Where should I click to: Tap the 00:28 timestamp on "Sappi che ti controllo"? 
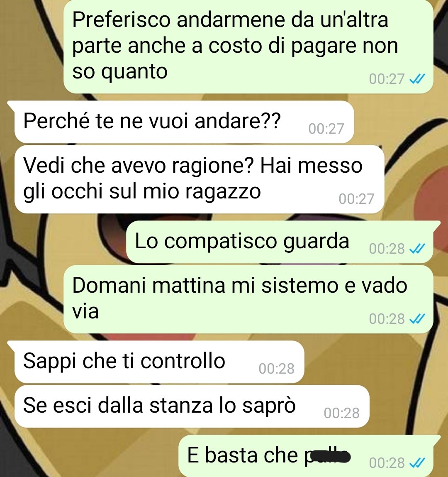277,369
